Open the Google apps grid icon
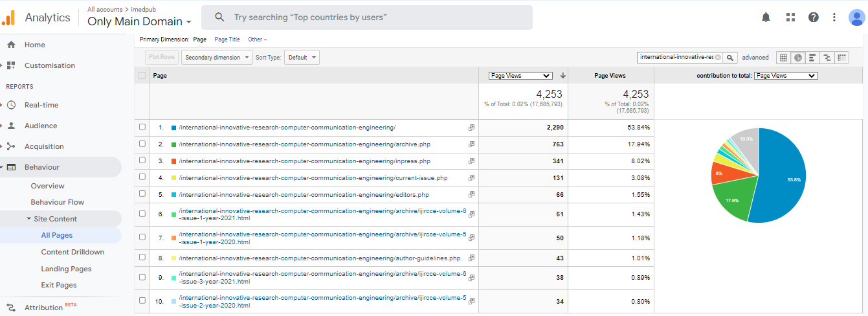Screen dimensions: 868x316 790,17
